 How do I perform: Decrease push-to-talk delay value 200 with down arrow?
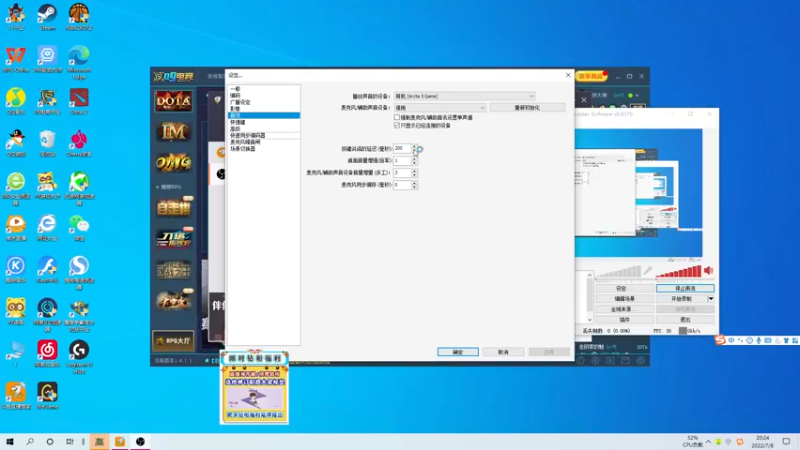[x=414, y=151]
